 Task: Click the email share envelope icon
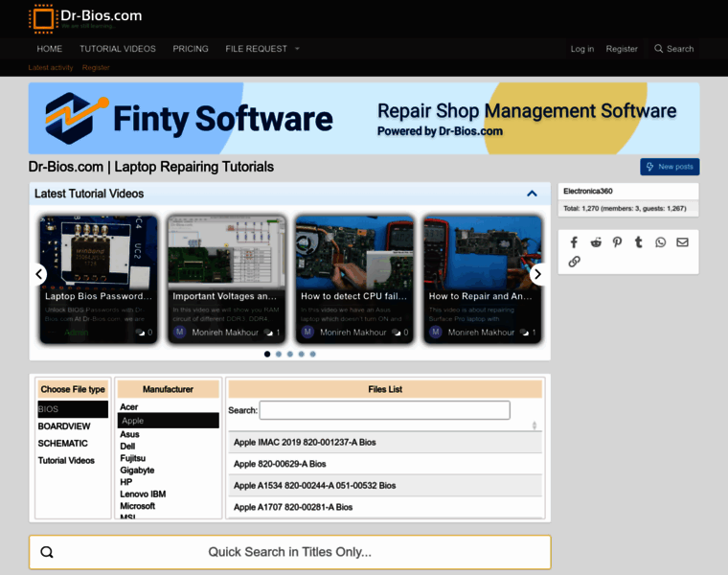tap(682, 242)
